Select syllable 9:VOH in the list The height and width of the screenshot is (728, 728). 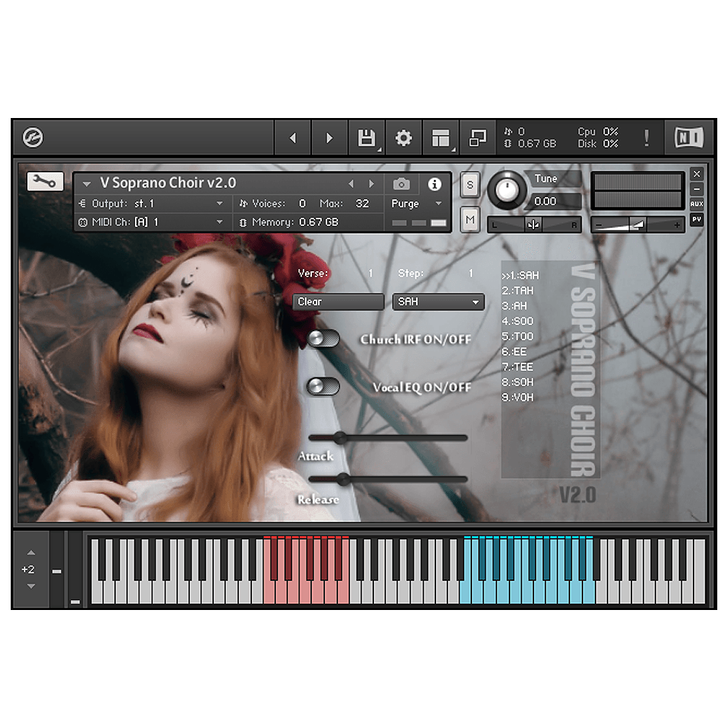pyautogui.click(x=518, y=398)
